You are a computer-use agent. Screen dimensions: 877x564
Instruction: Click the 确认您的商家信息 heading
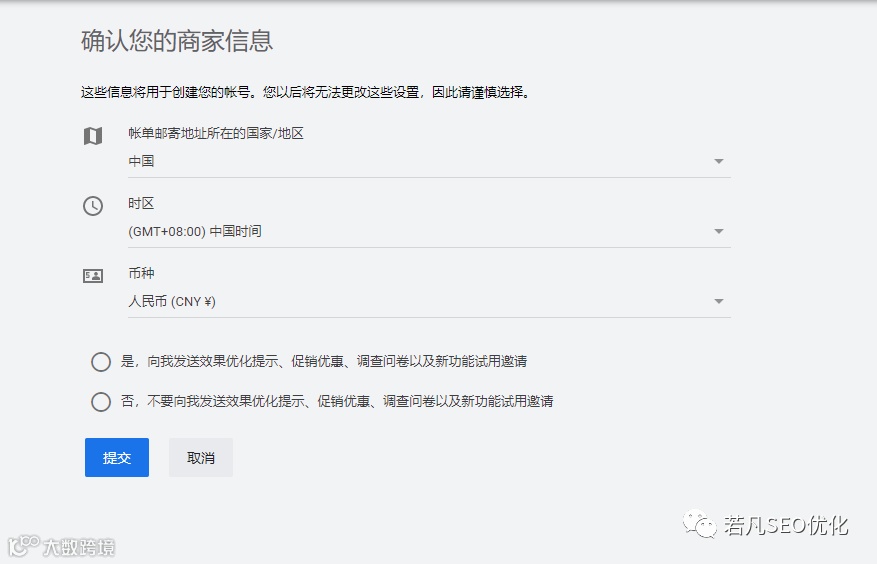coord(177,41)
